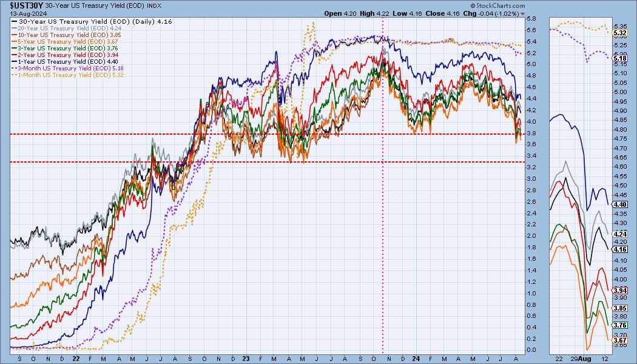The width and height of the screenshot is (637, 364).
Task: Click the 29Aug label on zoom panel axis
Action: (x=580, y=359)
